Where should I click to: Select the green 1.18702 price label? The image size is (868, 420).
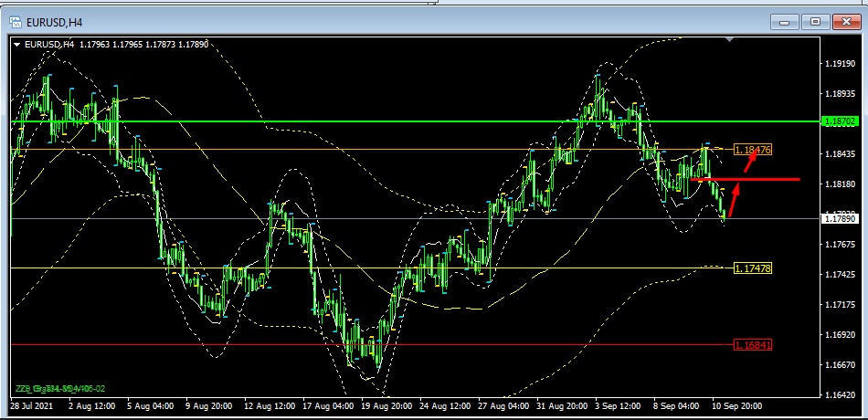838,121
